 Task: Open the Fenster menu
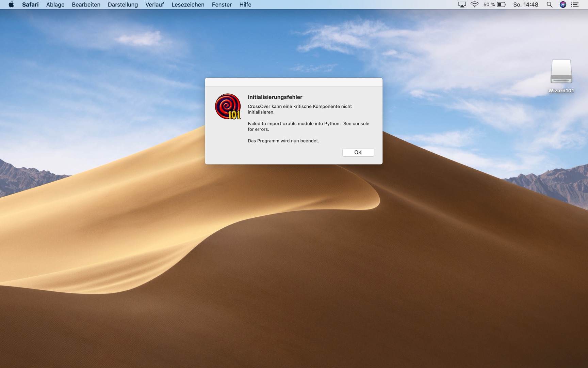(222, 4)
